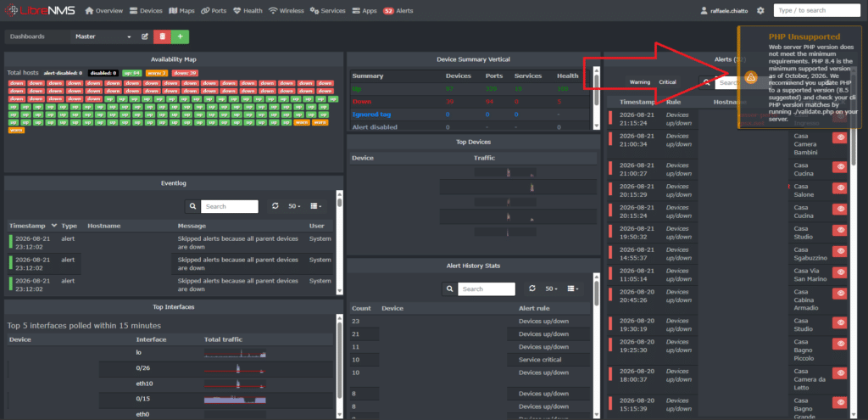Click the edit dashboard pencil icon
The image size is (868, 420).
[144, 36]
